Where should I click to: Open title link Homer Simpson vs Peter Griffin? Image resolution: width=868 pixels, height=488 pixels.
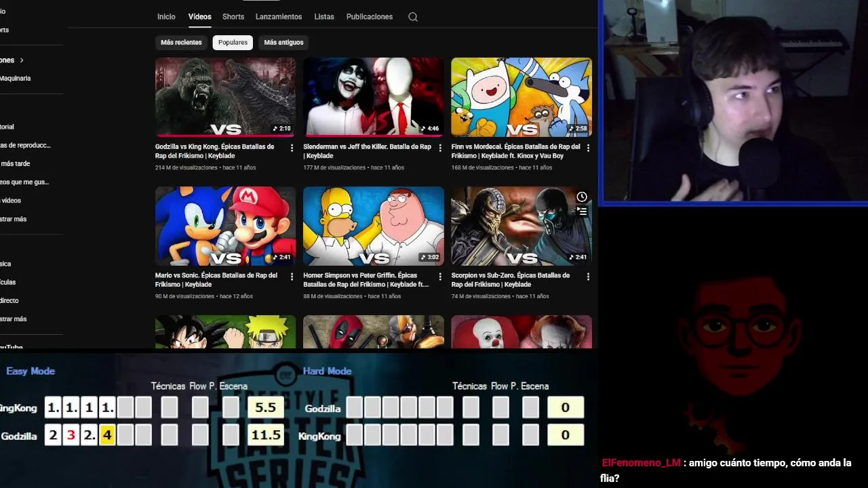(x=366, y=280)
